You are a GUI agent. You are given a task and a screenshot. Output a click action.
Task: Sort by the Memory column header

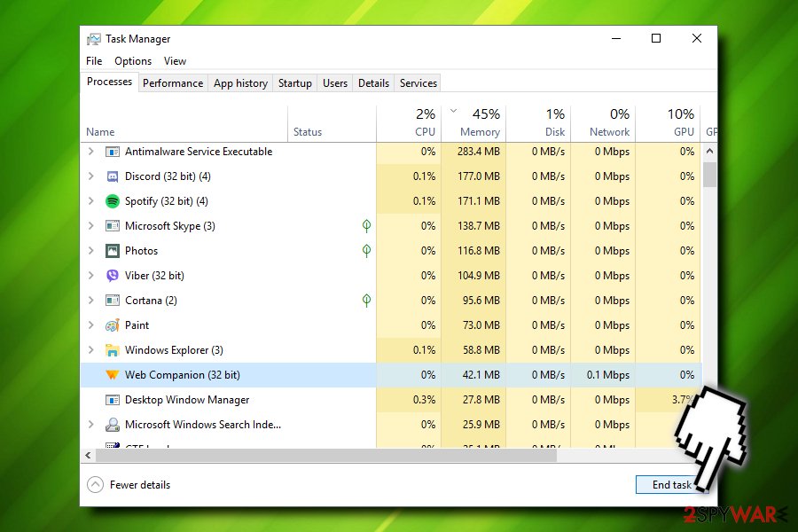coord(473,123)
